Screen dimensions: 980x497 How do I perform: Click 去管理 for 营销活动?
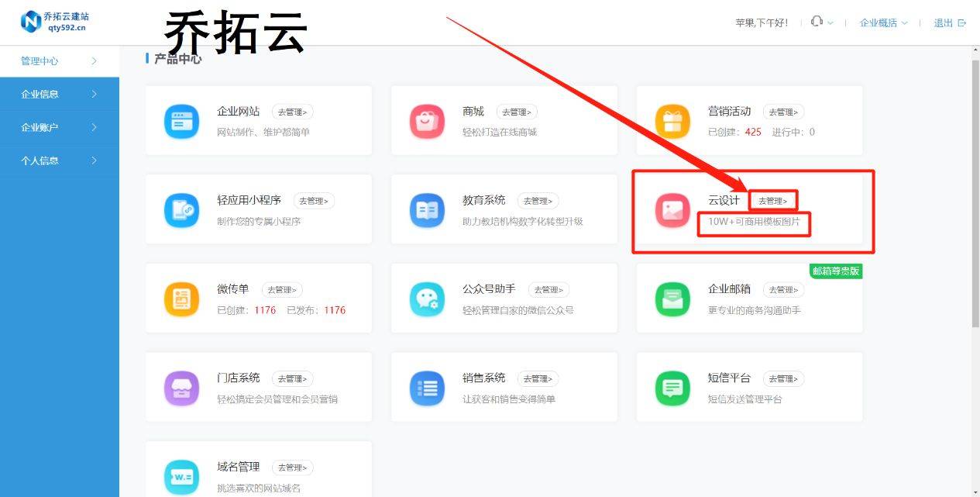(x=783, y=112)
